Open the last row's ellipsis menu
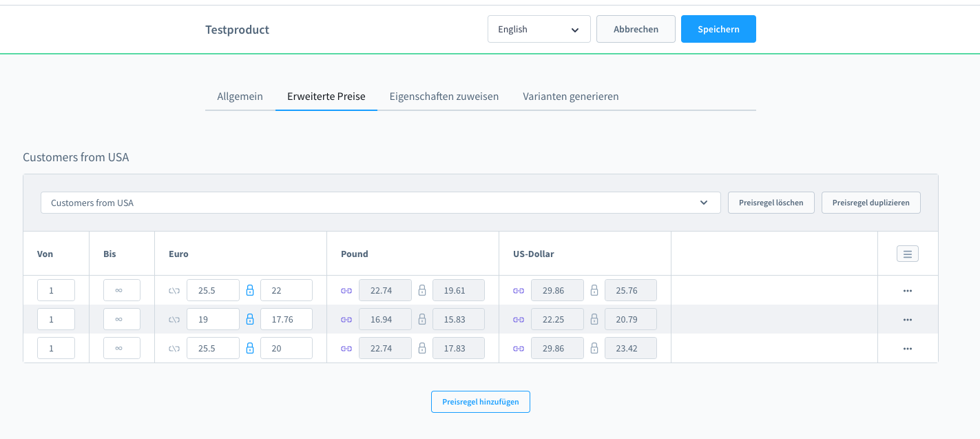This screenshot has width=980, height=439. [907, 348]
